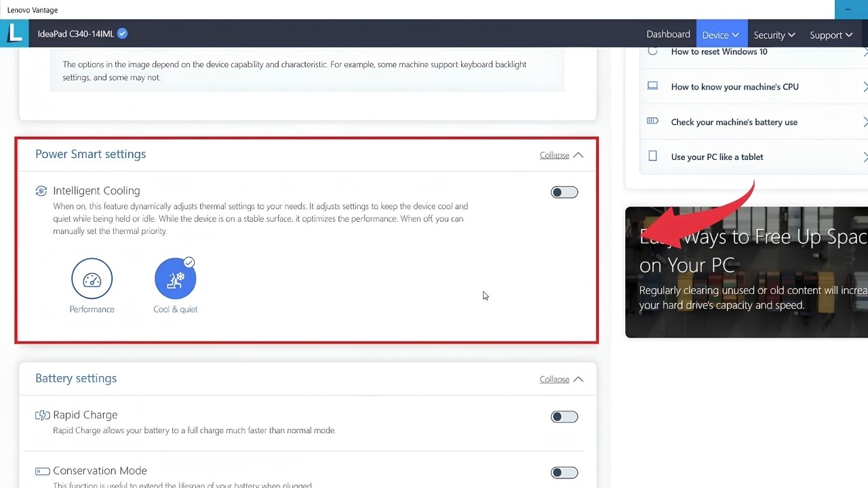Open Use your PC like a tablet article
The width and height of the screenshot is (868, 488).
pos(717,157)
